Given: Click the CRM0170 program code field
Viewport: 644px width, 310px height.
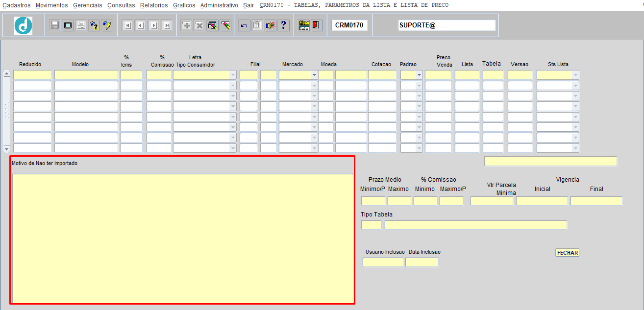Looking at the screenshot, I should point(349,25).
